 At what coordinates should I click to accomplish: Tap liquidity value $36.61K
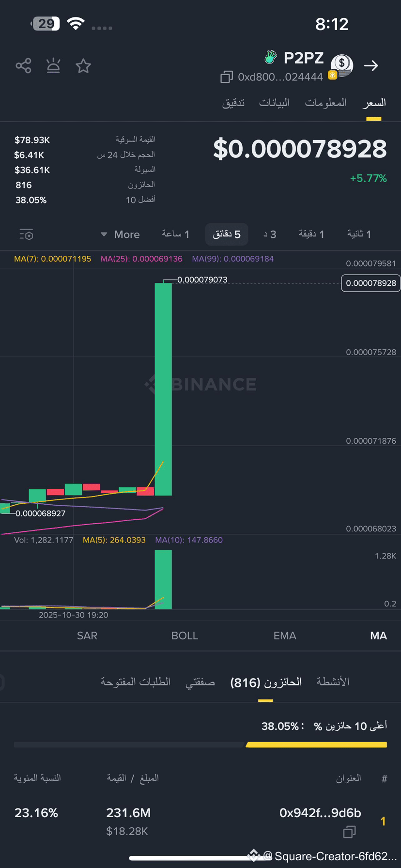point(32,170)
